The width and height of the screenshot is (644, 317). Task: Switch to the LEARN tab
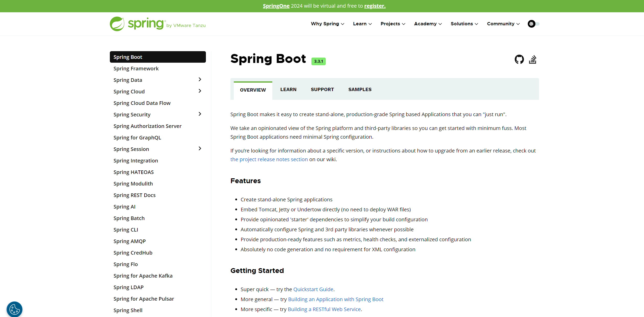288,90
